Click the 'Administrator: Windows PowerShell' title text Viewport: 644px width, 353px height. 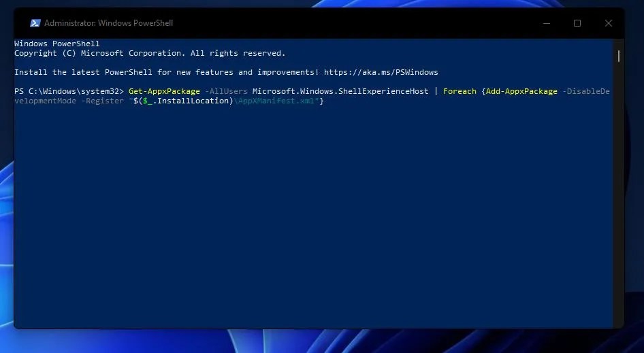point(108,23)
